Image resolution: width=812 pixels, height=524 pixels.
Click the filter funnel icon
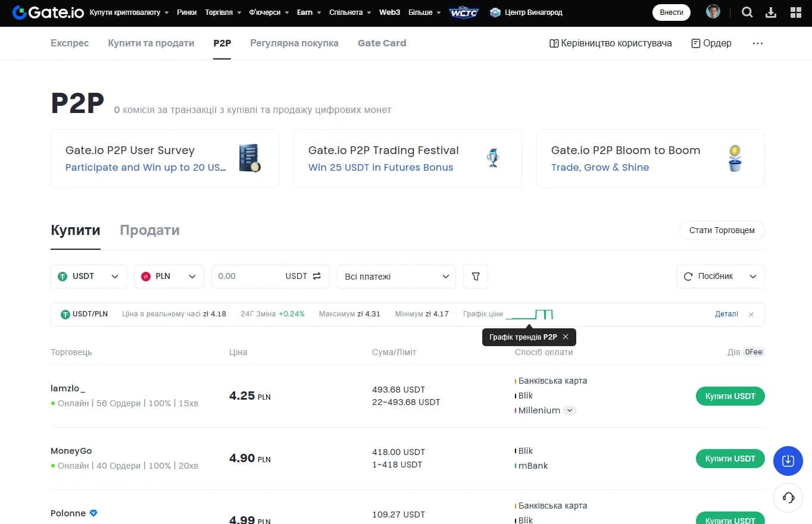pos(475,277)
